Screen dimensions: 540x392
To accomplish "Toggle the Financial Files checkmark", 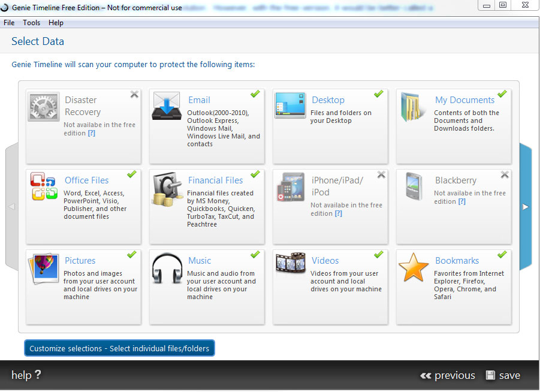I will pos(255,174).
